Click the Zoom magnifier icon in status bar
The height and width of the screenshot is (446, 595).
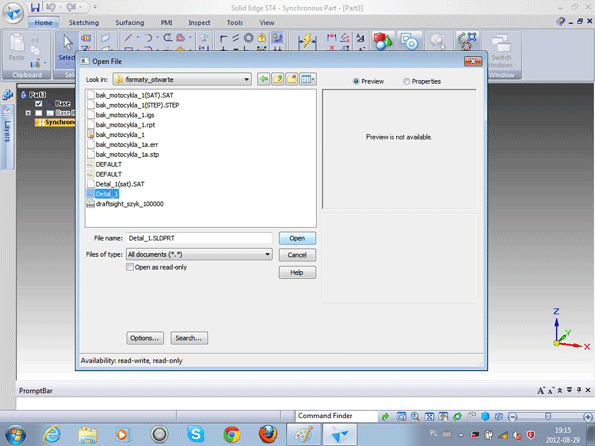tap(415, 416)
